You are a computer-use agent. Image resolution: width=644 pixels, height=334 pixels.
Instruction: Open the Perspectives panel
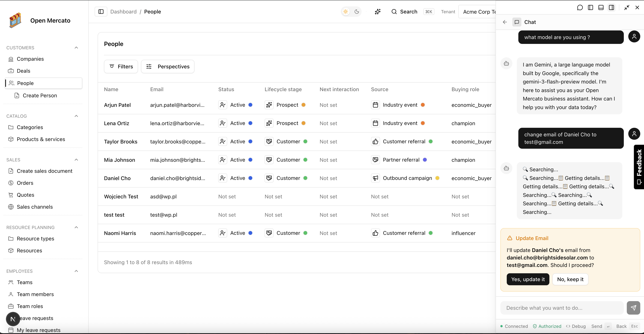[168, 67]
